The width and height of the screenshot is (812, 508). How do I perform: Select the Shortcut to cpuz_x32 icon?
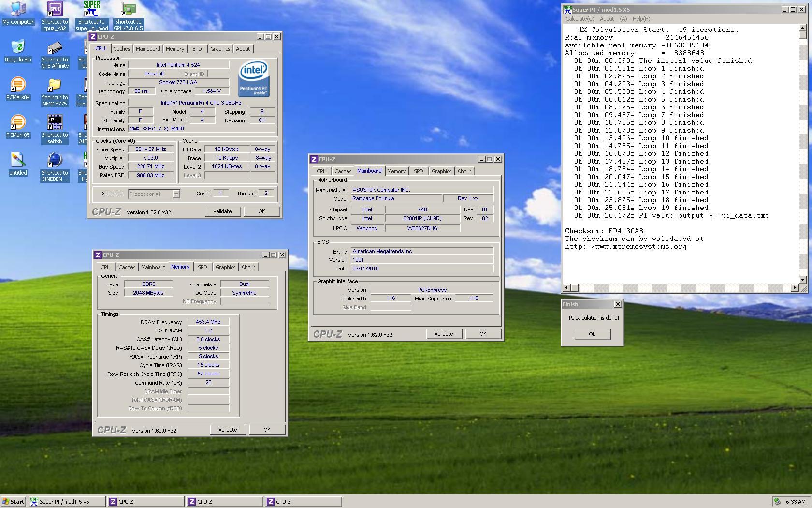coord(55,16)
